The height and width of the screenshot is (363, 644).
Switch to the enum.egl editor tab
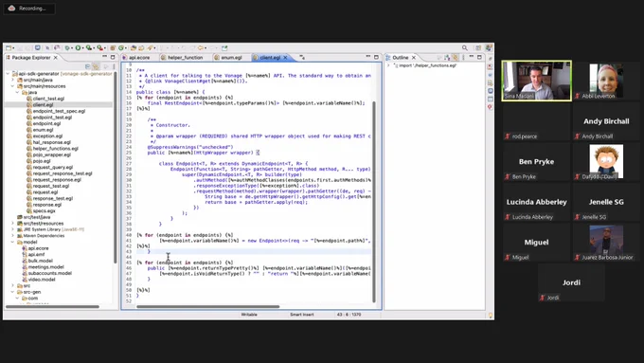pos(231,58)
